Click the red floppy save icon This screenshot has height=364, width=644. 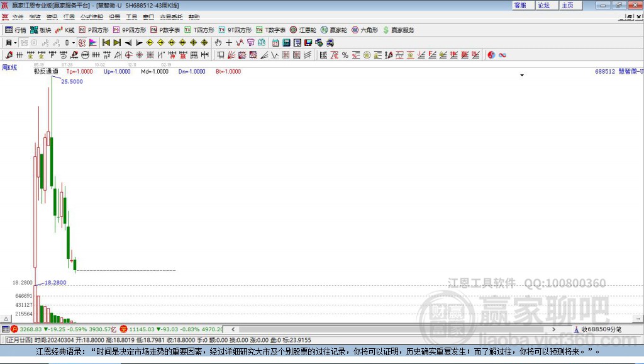pyautogui.click(x=308, y=42)
